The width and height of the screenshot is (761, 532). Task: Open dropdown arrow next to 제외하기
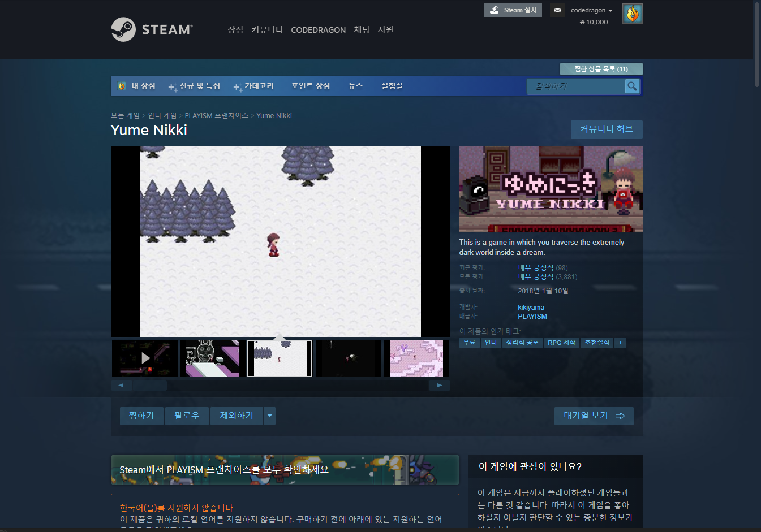pos(270,416)
